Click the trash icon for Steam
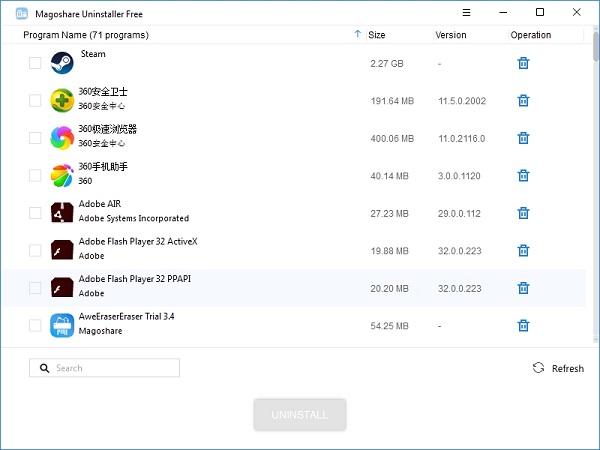Viewport: 600px width, 450px height. tap(522, 63)
